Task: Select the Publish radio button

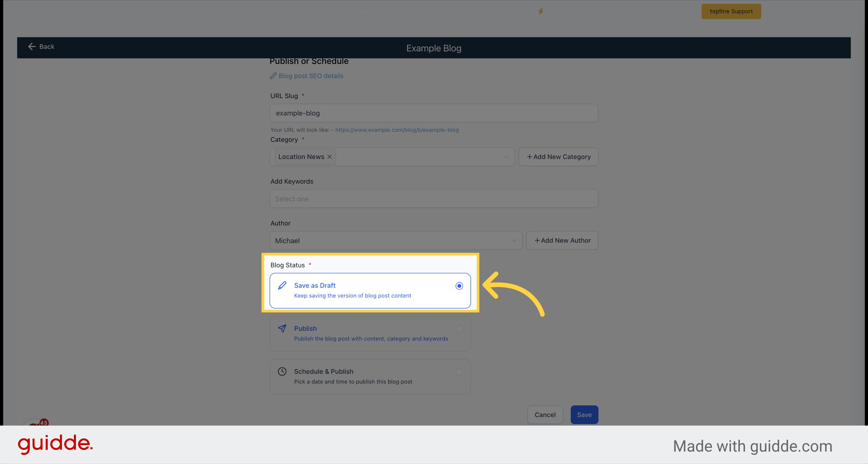Action: 459,329
